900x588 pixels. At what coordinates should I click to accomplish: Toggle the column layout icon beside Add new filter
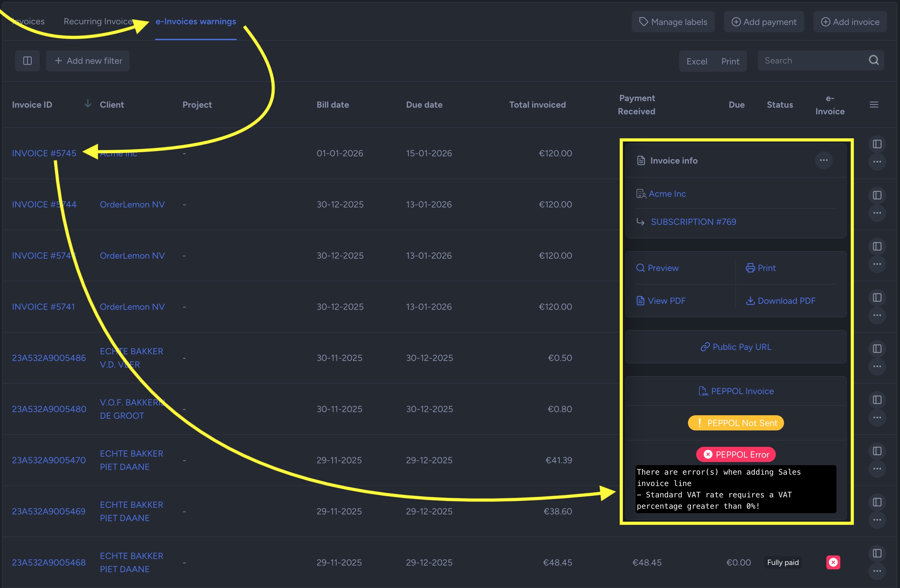(27, 61)
